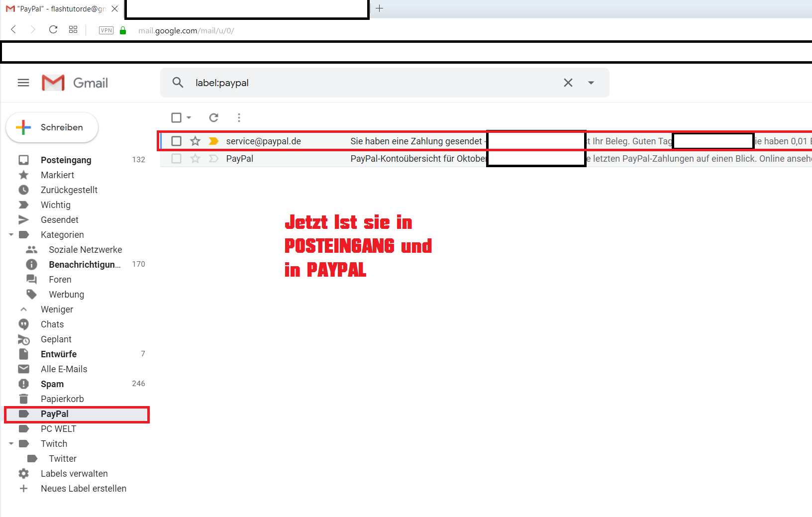
Task: Open search options dropdown arrow
Action: pos(591,83)
